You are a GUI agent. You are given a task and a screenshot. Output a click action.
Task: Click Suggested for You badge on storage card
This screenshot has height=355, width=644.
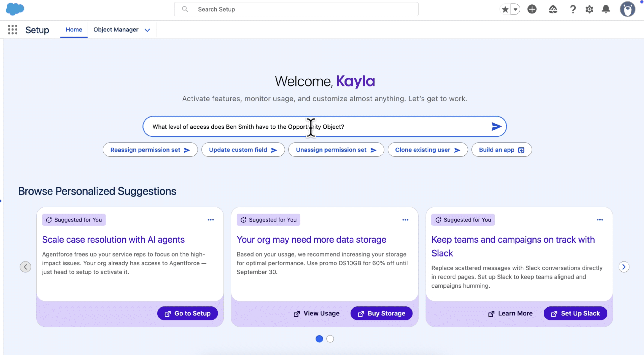[268, 220]
